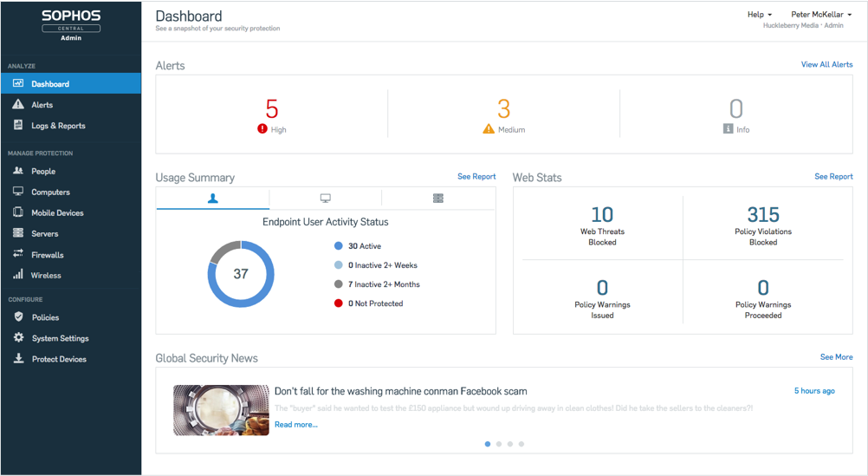Open Servers in the sidebar menu
The width and height of the screenshot is (868, 476).
pos(44,234)
